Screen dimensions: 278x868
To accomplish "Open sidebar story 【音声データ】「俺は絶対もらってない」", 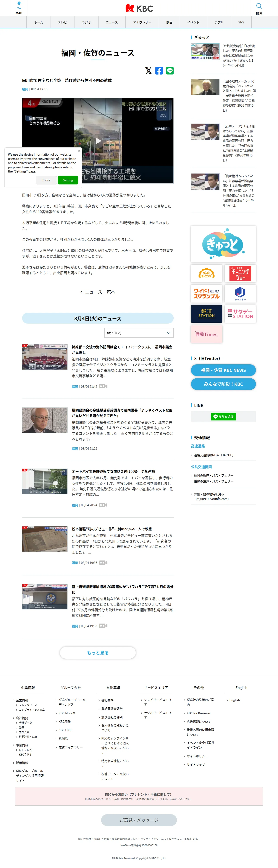I will pyautogui.click(x=239, y=143).
